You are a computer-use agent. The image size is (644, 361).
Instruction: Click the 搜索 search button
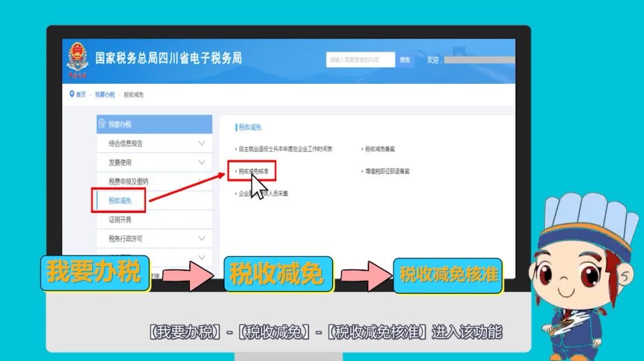[x=405, y=59]
